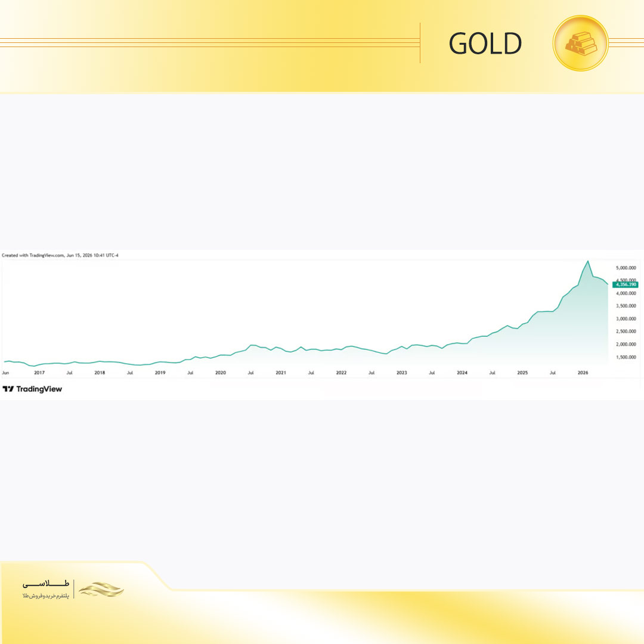Click the طلاسی brand name text
Image resolution: width=644 pixels, height=644 pixels.
[x=46, y=584]
